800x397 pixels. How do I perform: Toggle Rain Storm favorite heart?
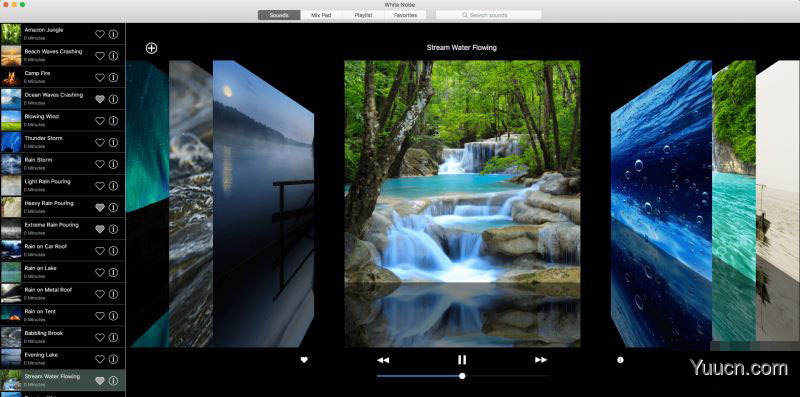[x=100, y=164]
